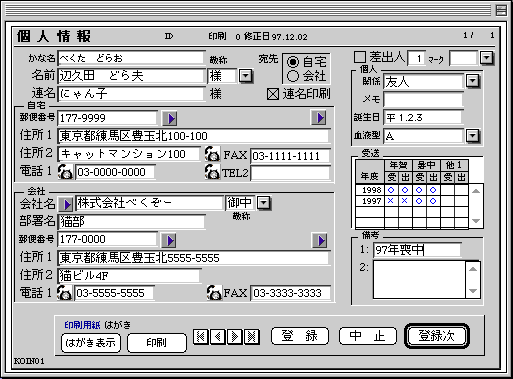This screenshot has width=513, height=379.
Task: Click the home phone field 03-0000-0000
Action: (115, 172)
